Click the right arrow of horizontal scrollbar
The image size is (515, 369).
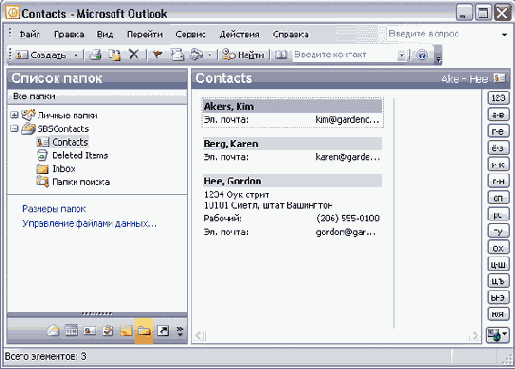pyautogui.click(x=474, y=336)
